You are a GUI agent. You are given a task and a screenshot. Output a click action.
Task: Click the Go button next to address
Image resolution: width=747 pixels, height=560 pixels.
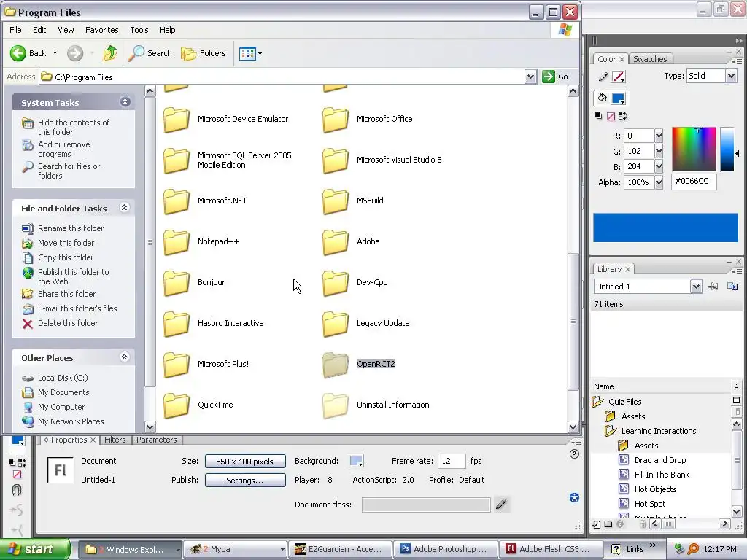(555, 77)
